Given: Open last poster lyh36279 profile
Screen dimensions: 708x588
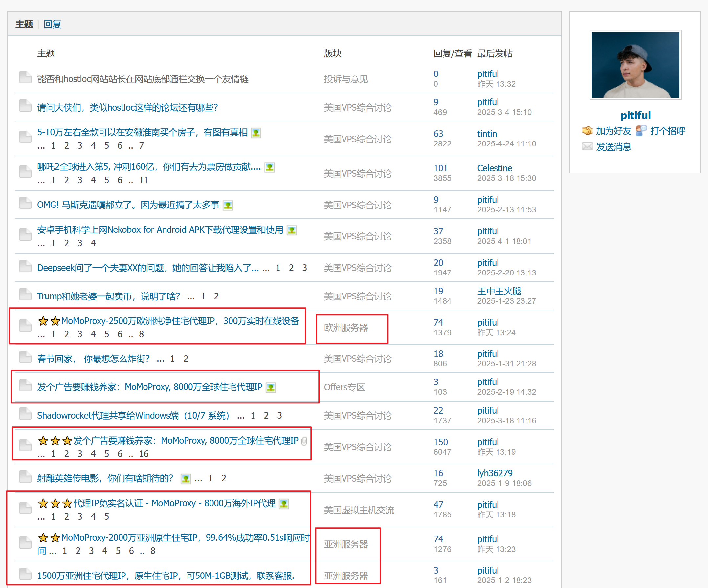Looking at the screenshot, I should pyautogui.click(x=495, y=473).
